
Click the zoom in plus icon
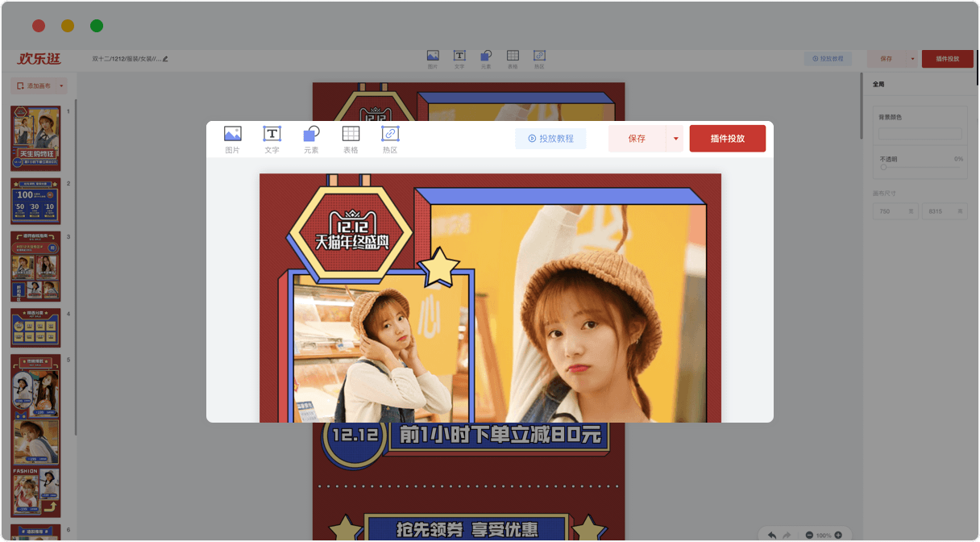tap(838, 535)
